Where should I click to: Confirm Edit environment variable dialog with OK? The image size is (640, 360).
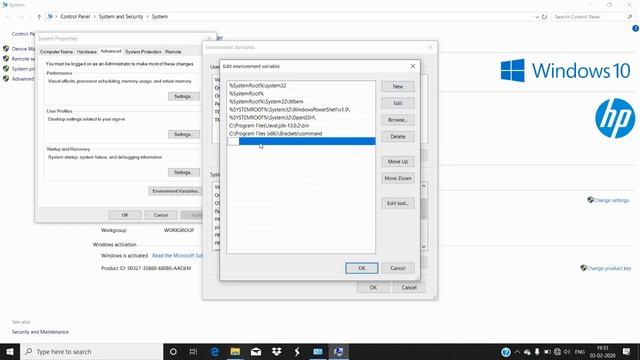pyautogui.click(x=362, y=268)
